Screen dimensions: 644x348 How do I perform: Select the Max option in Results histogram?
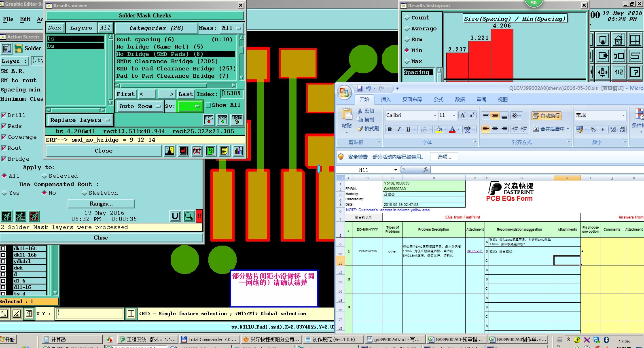(407, 62)
